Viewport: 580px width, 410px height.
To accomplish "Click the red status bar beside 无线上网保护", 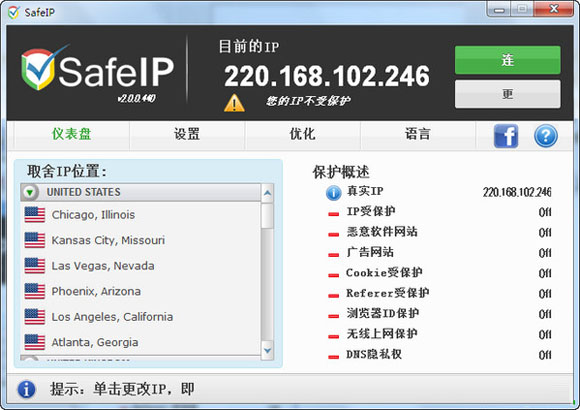I will 334,336.
